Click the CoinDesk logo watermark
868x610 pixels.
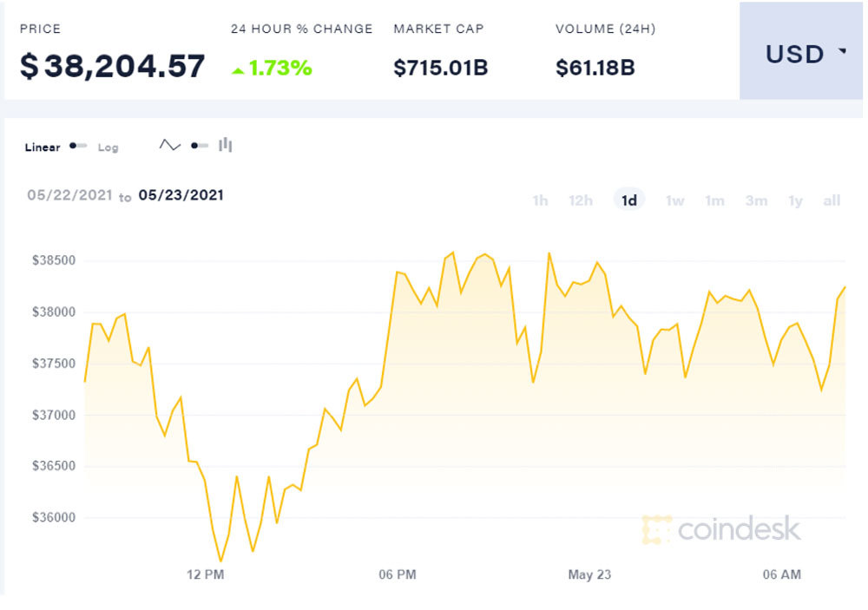pyautogui.click(x=721, y=528)
